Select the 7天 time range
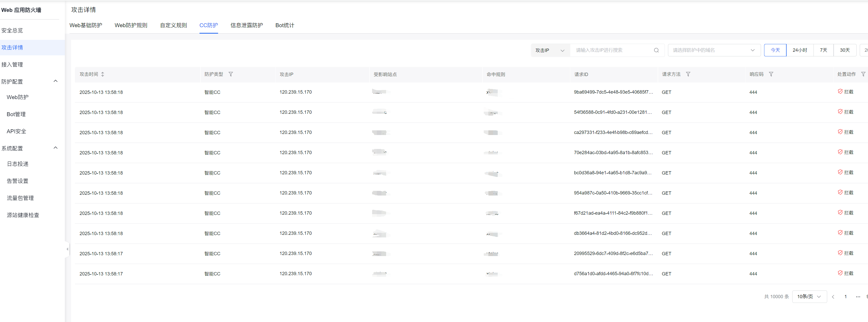 [823, 50]
